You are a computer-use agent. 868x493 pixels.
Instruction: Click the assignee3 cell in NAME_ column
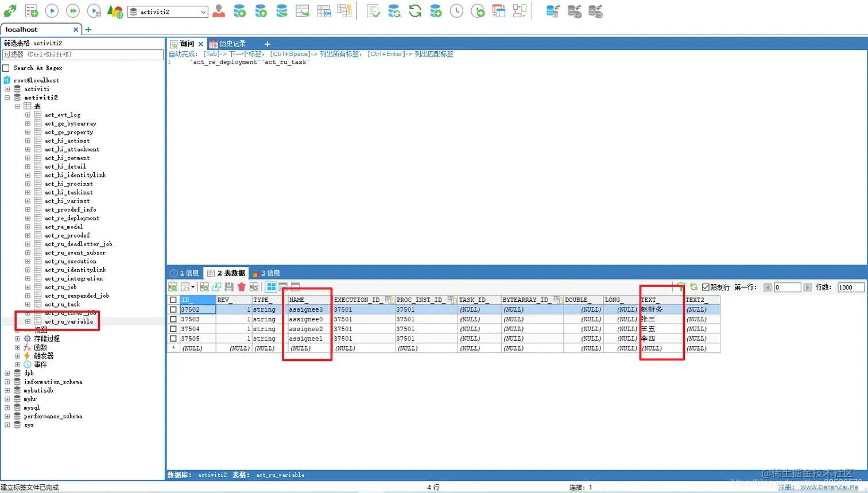[309, 309]
